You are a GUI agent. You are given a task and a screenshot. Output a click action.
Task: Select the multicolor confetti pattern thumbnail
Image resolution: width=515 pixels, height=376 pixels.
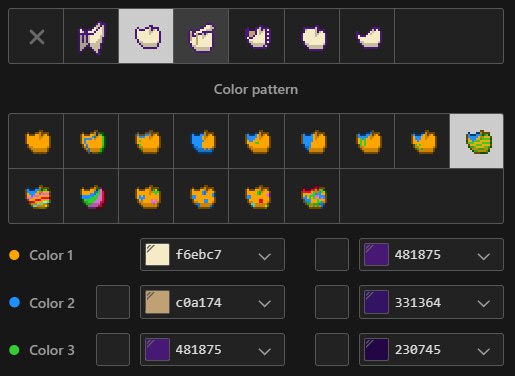(312, 196)
